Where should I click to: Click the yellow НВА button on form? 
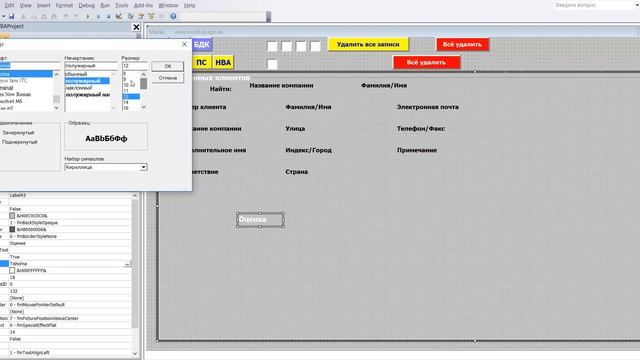pos(223,62)
